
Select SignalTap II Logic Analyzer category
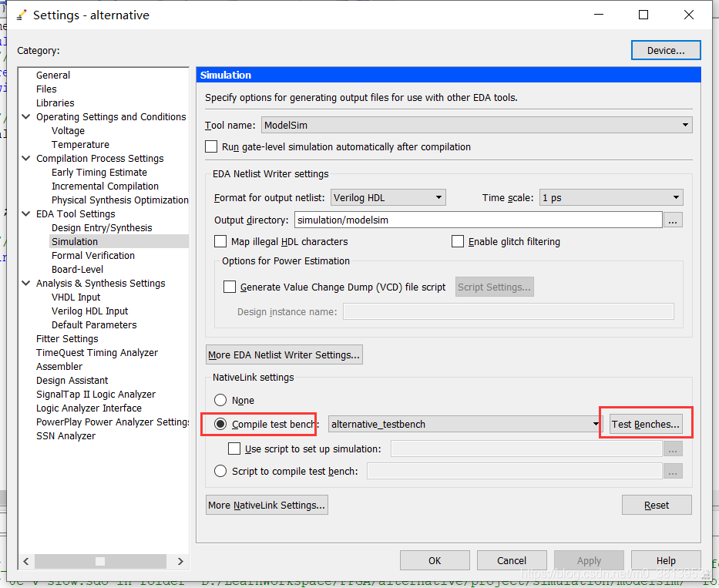point(96,394)
